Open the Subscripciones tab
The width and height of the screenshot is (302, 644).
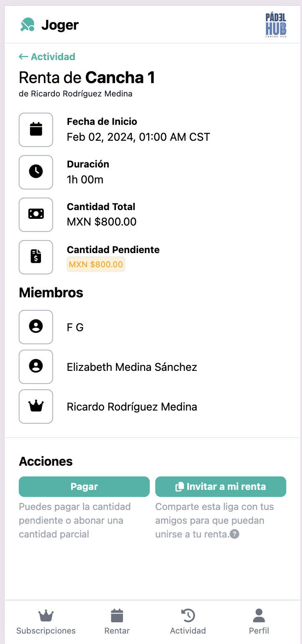[x=46, y=621]
